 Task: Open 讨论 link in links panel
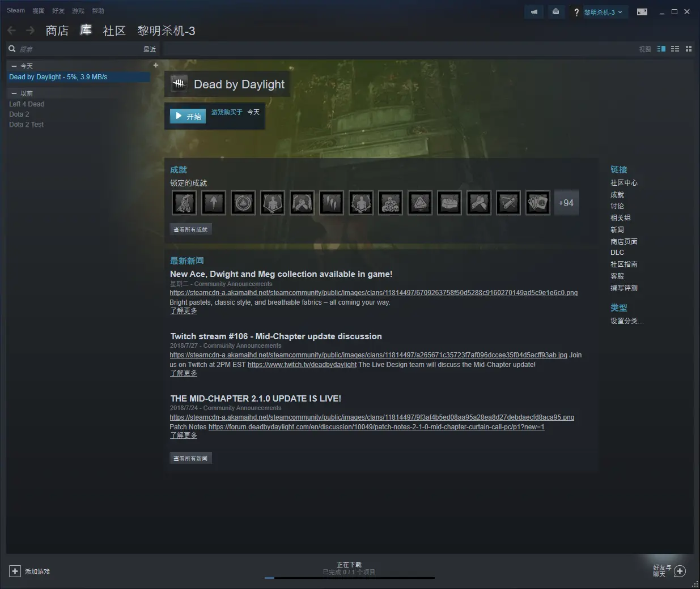coord(617,206)
